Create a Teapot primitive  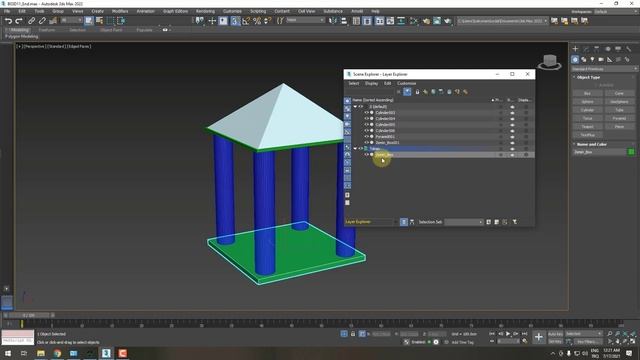tap(587, 127)
